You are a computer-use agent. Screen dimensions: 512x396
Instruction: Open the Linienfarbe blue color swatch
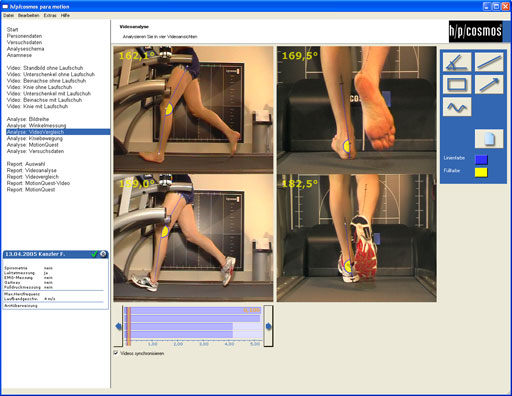click(481, 160)
